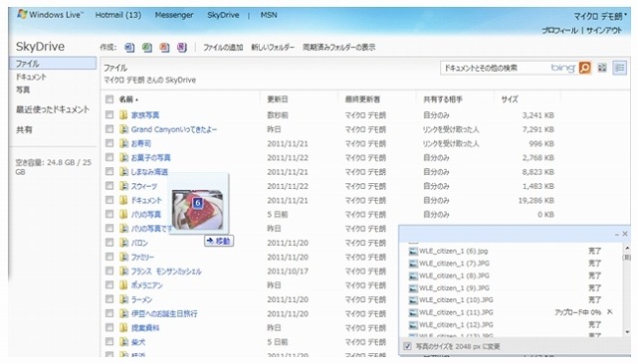The image size is (637, 364).
Task: Click folder icon of ドキュメント
Action: tap(123, 201)
